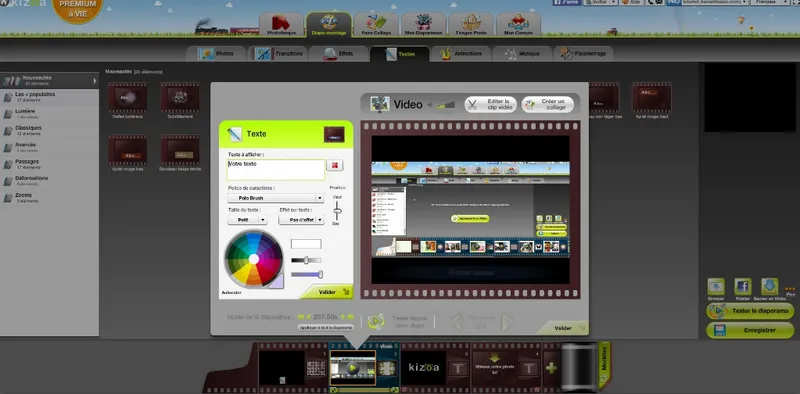The image size is (800, 394).
Task: Open the Taille du texte Petit dropdown
Action: 247,220
